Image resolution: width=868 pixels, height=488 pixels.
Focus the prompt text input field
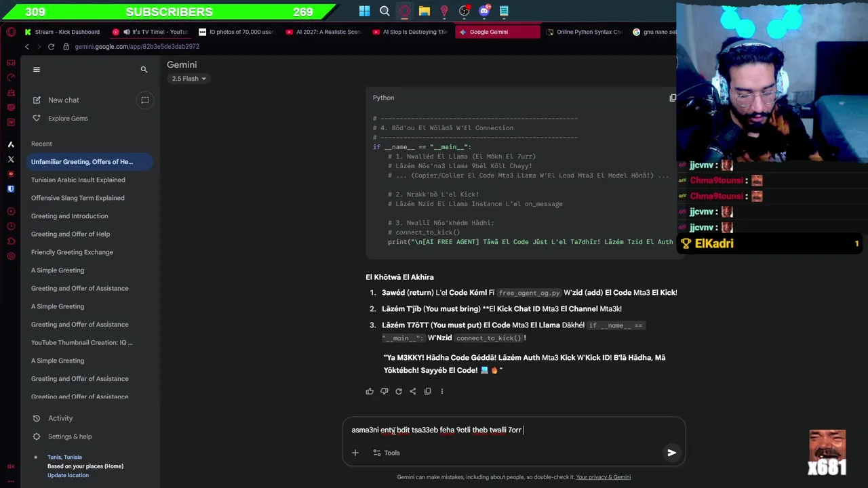click(x=513, y=430)
